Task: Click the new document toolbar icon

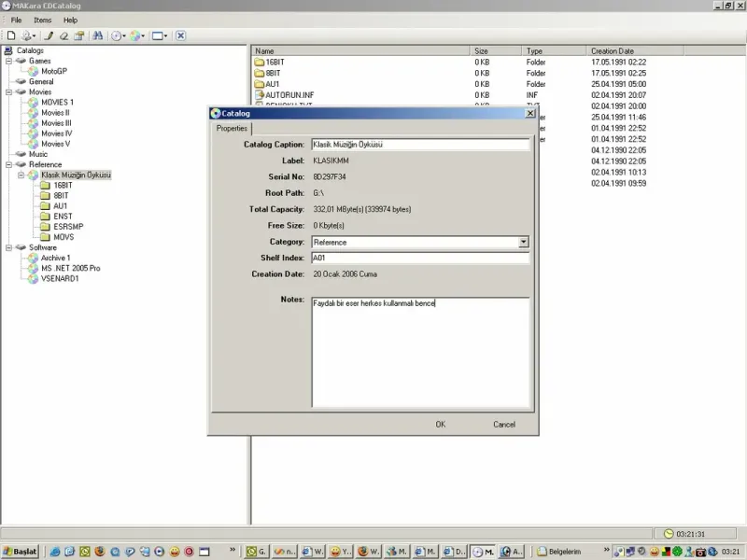Action: pyautogui.click(x=10, y=35)
